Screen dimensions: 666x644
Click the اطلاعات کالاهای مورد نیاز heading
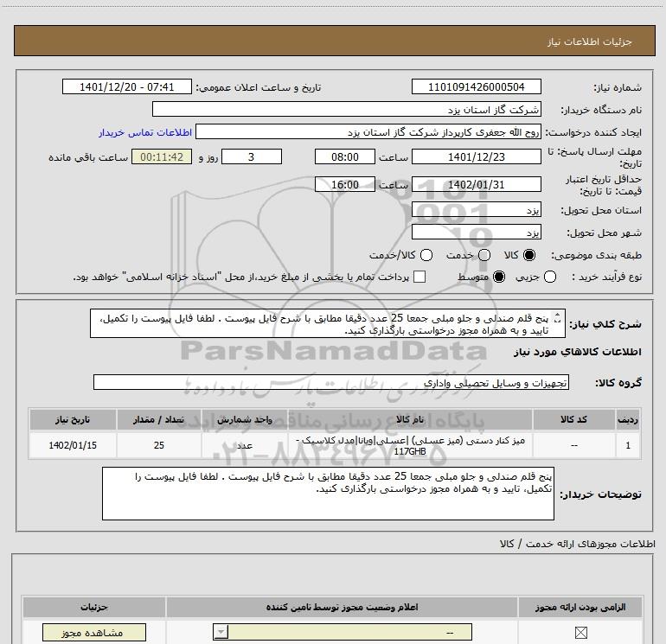[577, 352]
